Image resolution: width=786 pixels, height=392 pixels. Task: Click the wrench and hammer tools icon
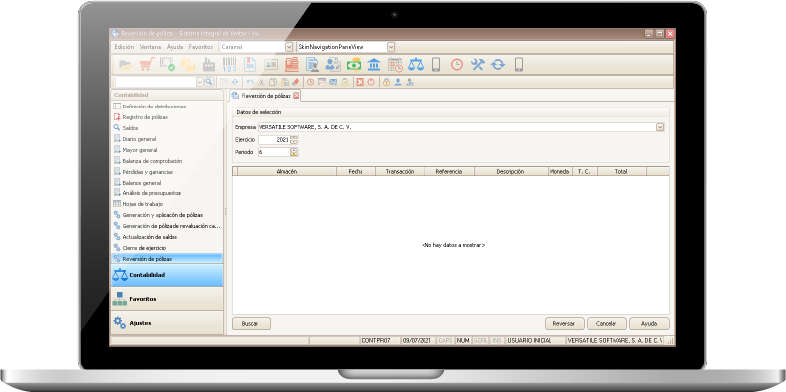477,65
